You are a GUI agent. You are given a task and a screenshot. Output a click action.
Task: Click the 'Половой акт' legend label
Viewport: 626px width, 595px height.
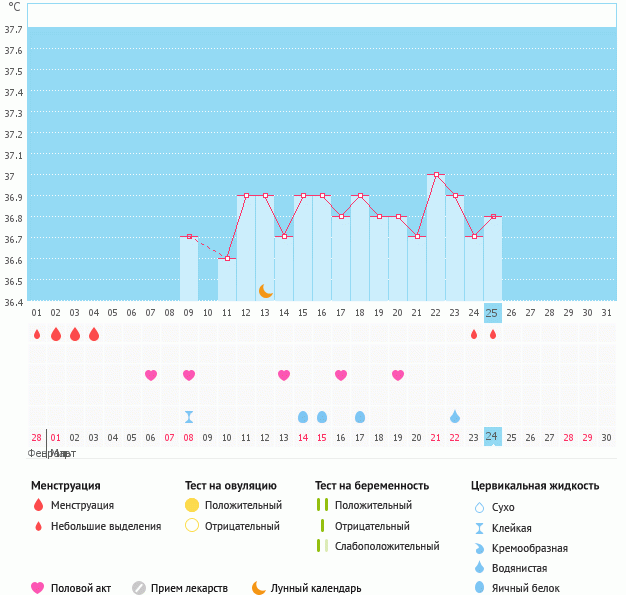click(84, 588)
